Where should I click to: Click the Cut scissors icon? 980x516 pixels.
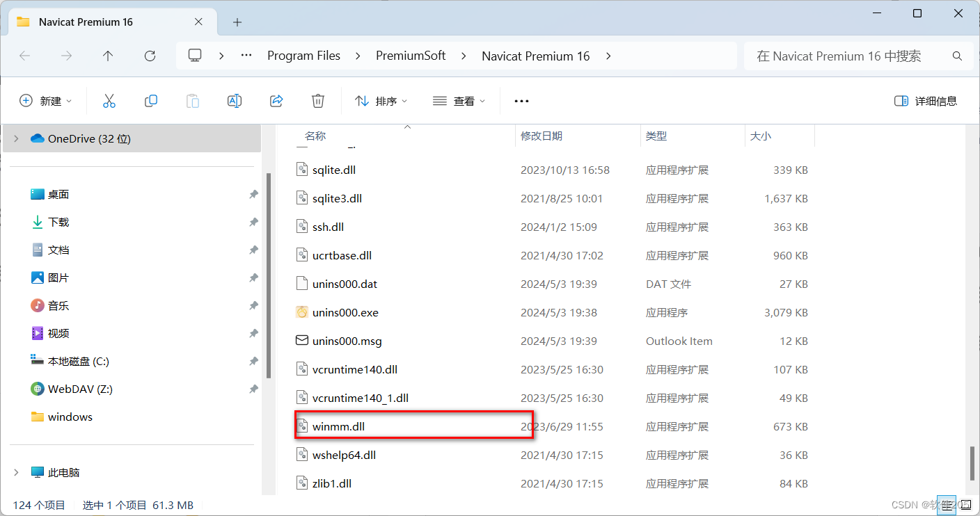point(109,101)
